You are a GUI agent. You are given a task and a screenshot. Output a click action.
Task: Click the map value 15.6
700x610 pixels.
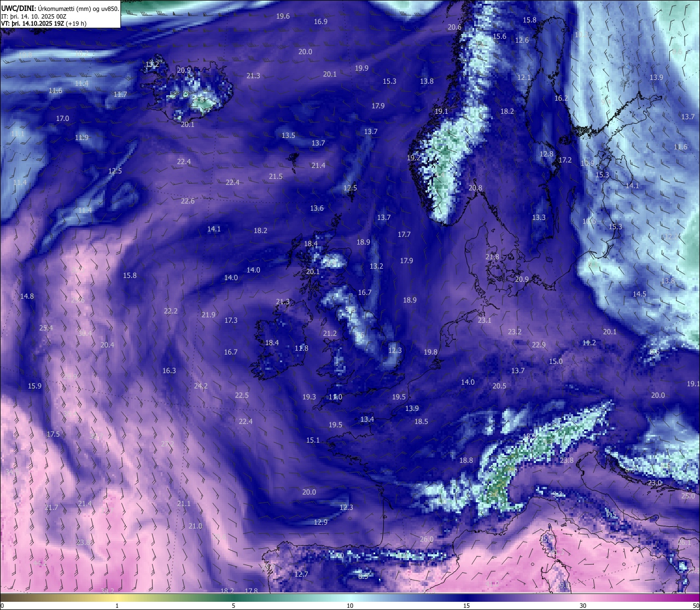(x=499, y=37)
